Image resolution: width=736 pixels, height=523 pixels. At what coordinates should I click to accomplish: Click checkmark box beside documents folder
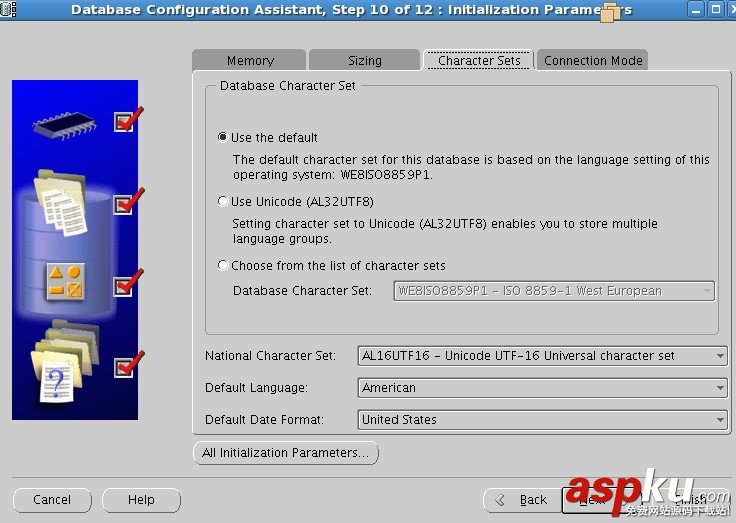tap(123, 205)
